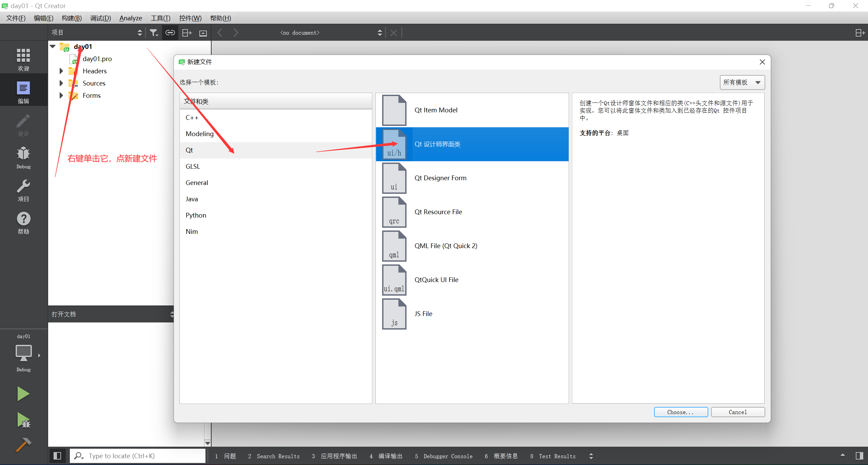
Task: Open the 构建(B) menu
Action: 72,18
